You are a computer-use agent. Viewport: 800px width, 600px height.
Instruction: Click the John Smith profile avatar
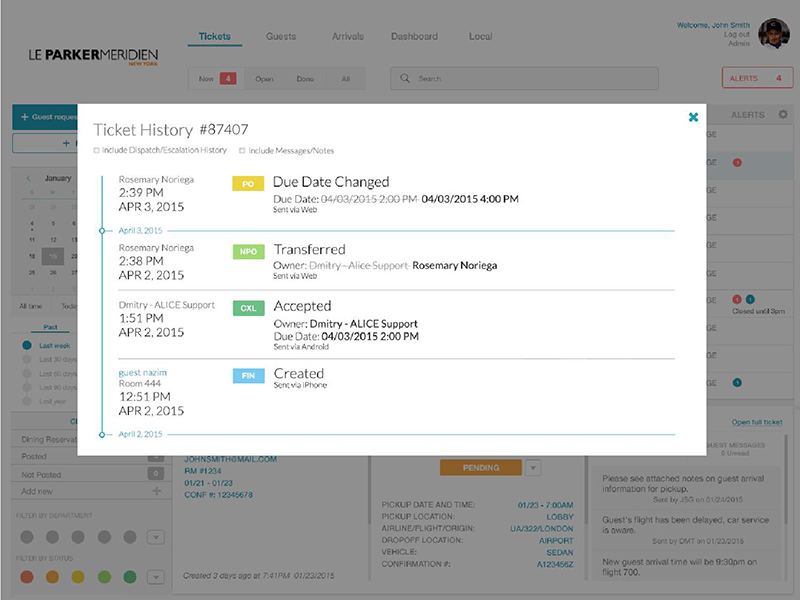pyautogui.click(x=773, y=34)
